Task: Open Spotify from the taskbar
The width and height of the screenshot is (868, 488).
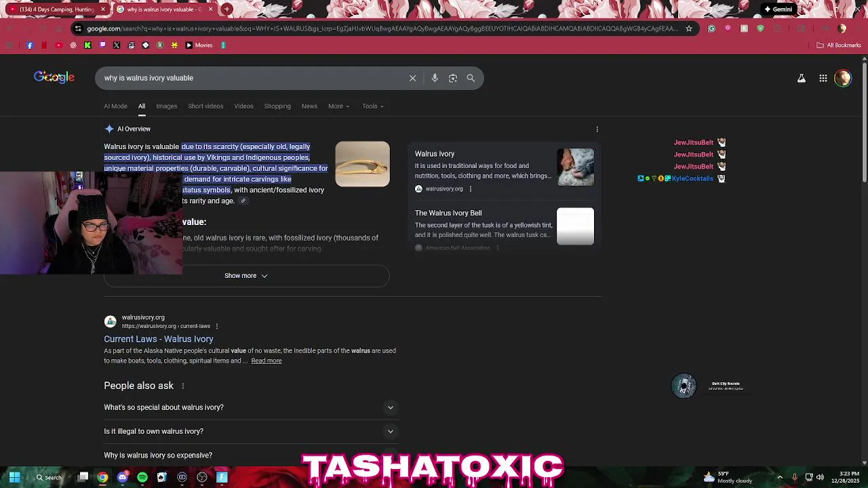Action: (x=142, y=477)
